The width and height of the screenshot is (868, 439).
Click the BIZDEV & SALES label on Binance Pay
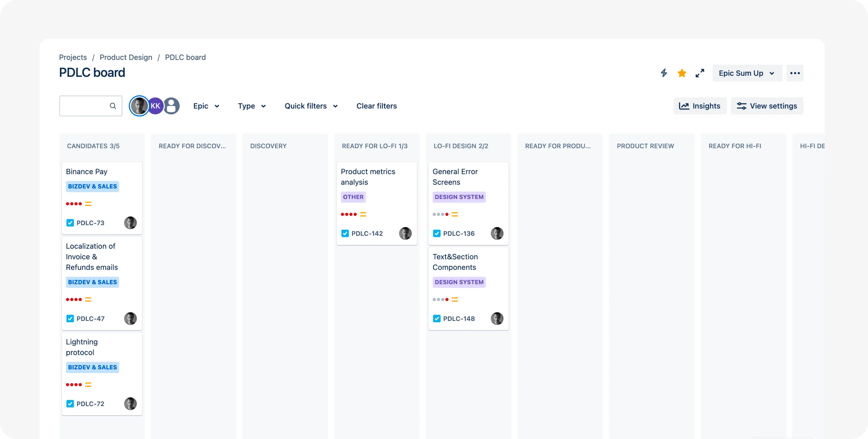[x=92, y=186]
